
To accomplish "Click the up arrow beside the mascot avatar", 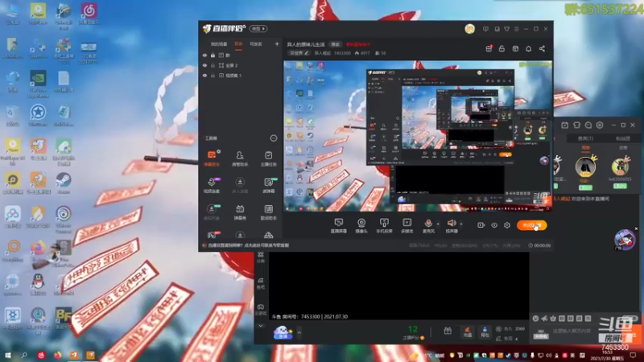I will 299,331.
